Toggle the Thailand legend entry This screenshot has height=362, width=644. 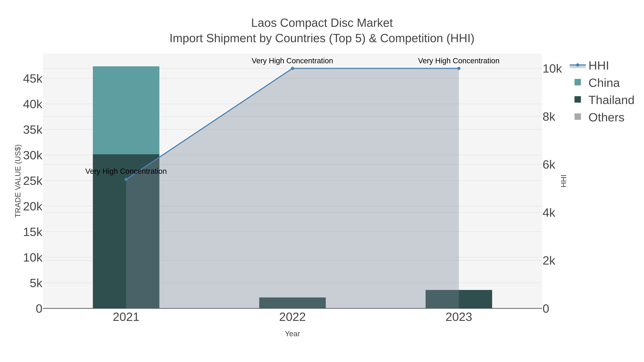click(604, 100)
